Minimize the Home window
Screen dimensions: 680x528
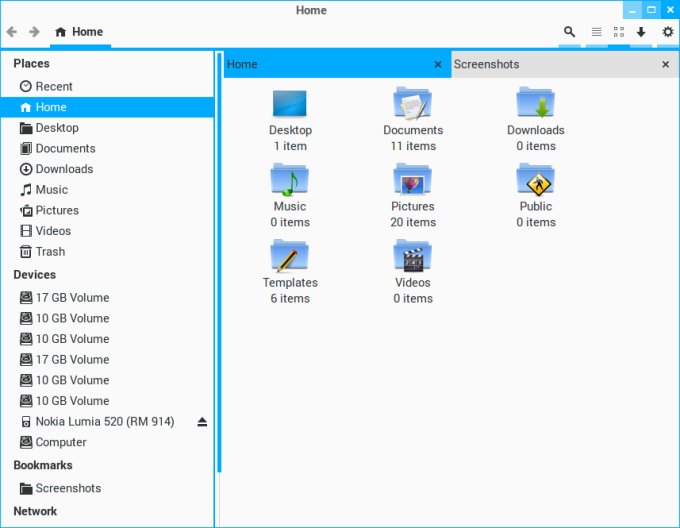tap(632, 10)
